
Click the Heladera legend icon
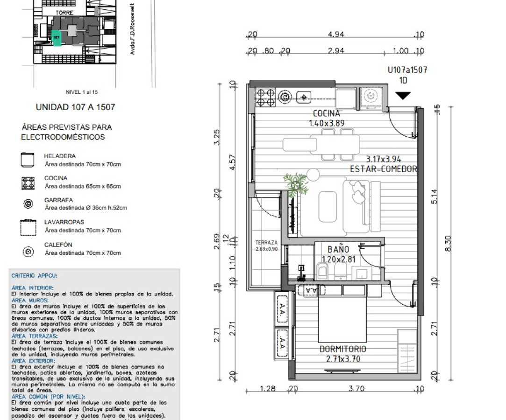coord(28,160)
